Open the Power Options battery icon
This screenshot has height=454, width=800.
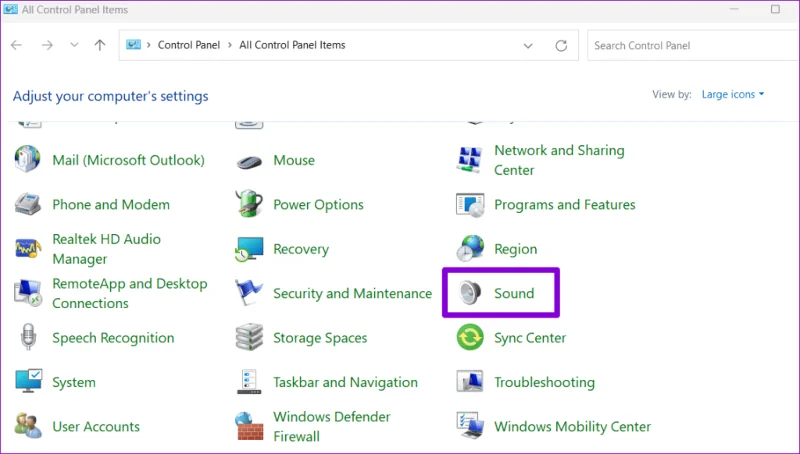point(249,204)
